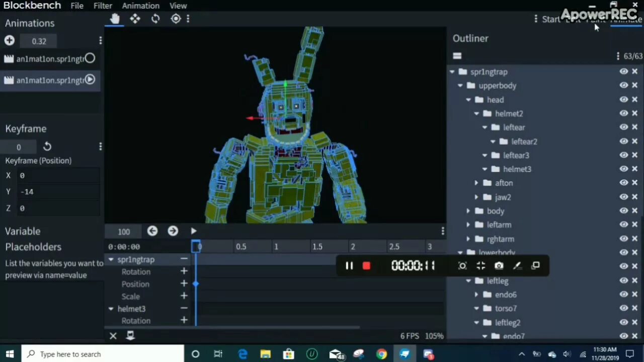Pause the ApowerREC recording
This screenshot has width=644, height=362.
[x=349, y=266]
